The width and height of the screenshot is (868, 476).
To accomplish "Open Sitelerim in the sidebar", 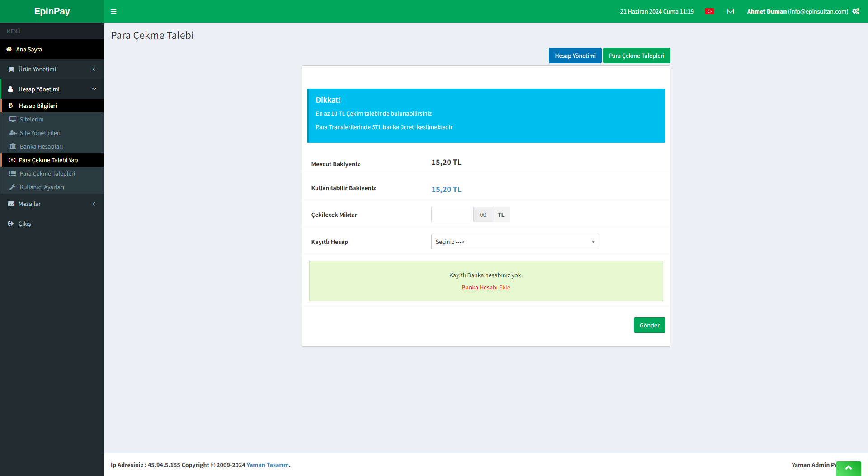I will (x=52, y=119).
